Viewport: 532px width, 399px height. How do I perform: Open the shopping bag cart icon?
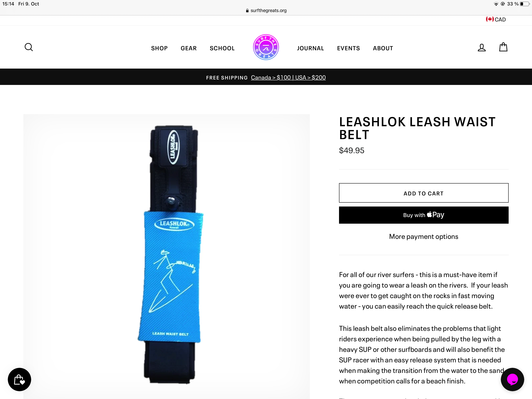pos(503,47)
